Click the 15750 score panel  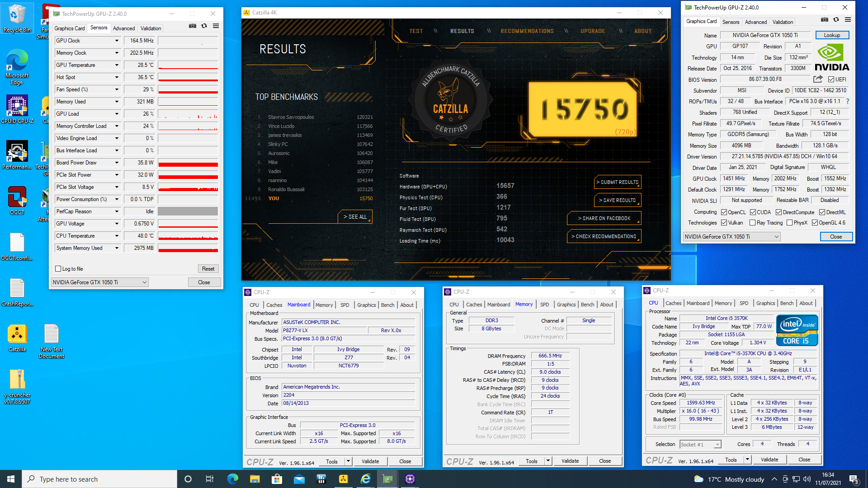coord(583,109)
